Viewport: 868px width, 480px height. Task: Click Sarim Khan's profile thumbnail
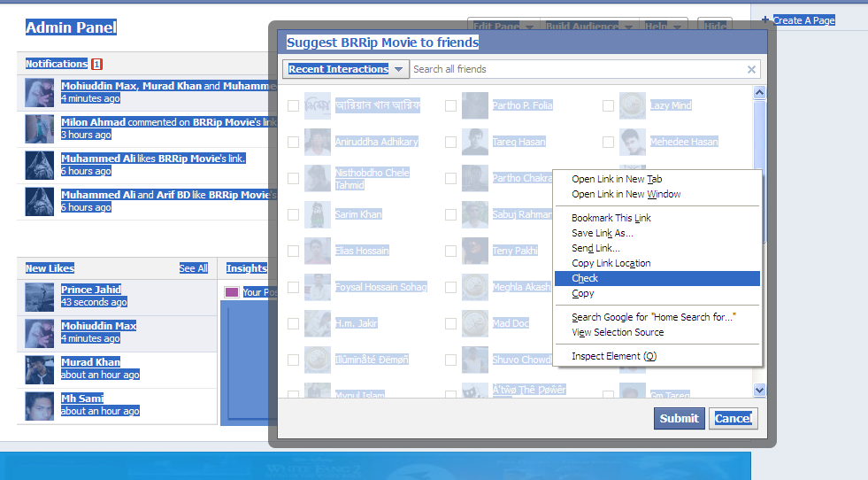tap(318, 214)
